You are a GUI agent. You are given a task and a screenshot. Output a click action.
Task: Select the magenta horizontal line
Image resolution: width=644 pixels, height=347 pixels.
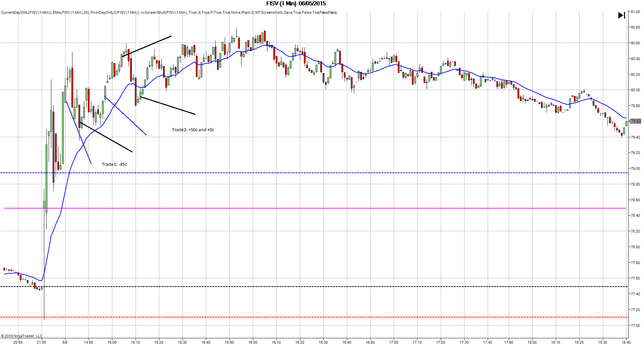pos(315,208)
